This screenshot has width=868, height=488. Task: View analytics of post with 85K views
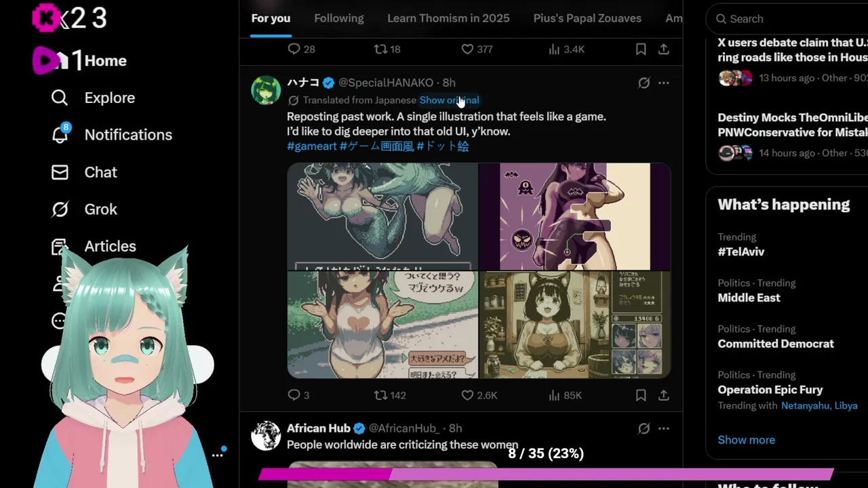tap(565, 394)
